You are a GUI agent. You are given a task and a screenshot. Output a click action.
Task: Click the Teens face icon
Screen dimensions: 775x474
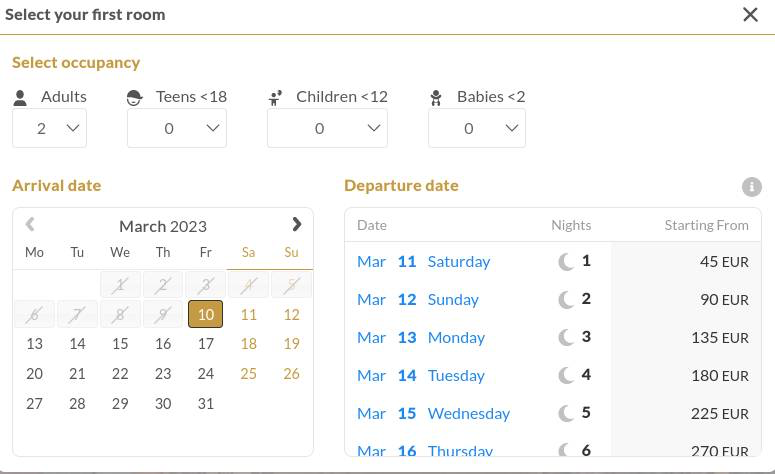[x=135, y=98]
